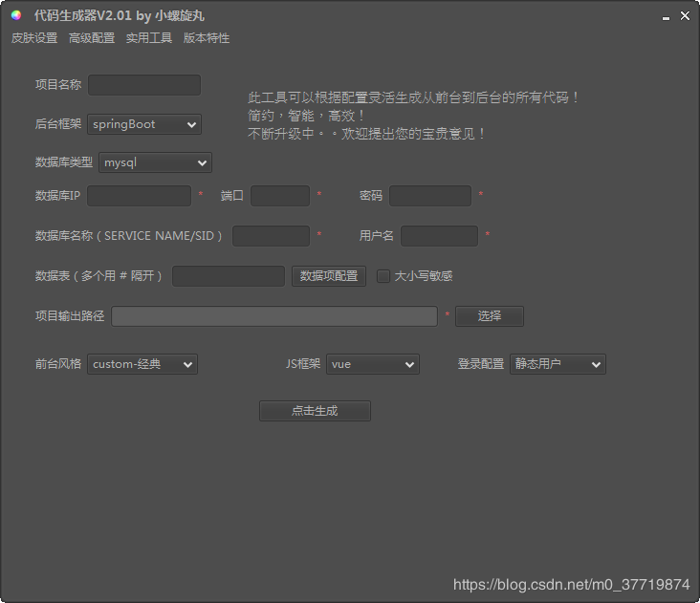The image size is (700, 603).
Task: Click the 数据库IP input field
Action: point(139,196)
